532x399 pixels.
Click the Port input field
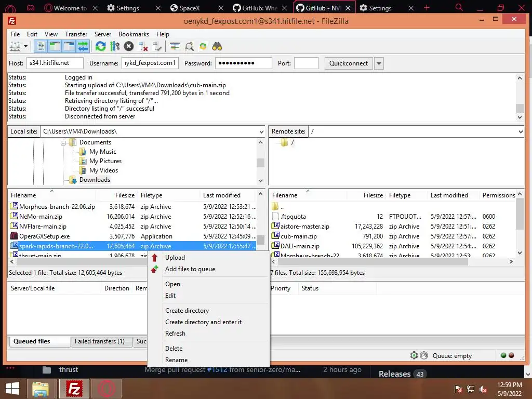point(306,63)
